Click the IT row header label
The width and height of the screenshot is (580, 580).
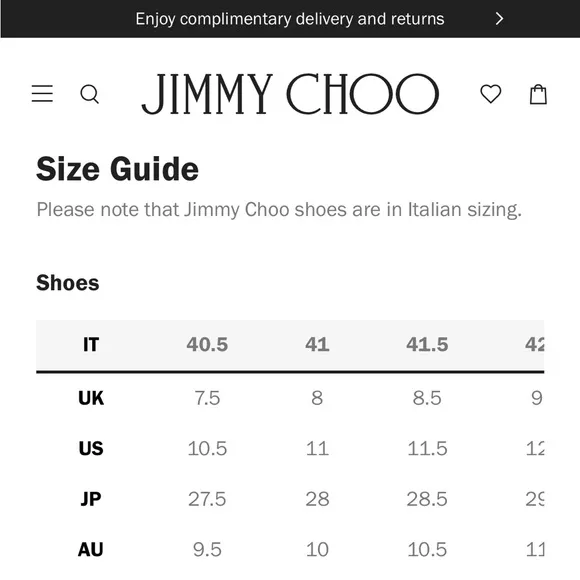91,344
